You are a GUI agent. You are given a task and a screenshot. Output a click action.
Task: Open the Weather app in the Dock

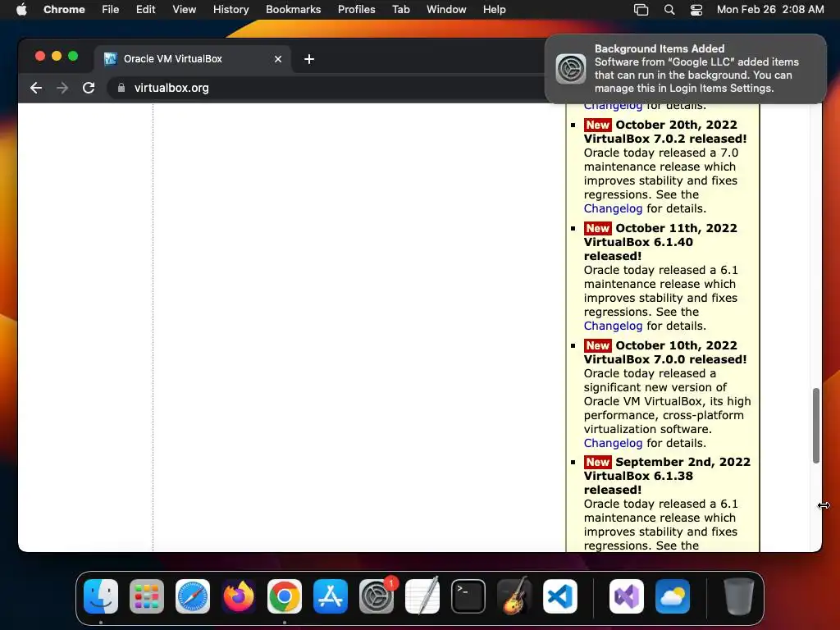click(673, 596)
